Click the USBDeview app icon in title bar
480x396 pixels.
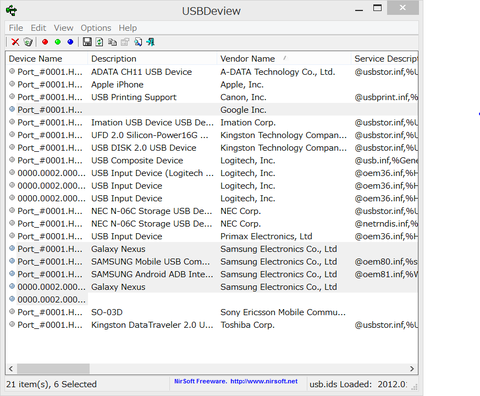pyautogui.click(x=12, y=10)
